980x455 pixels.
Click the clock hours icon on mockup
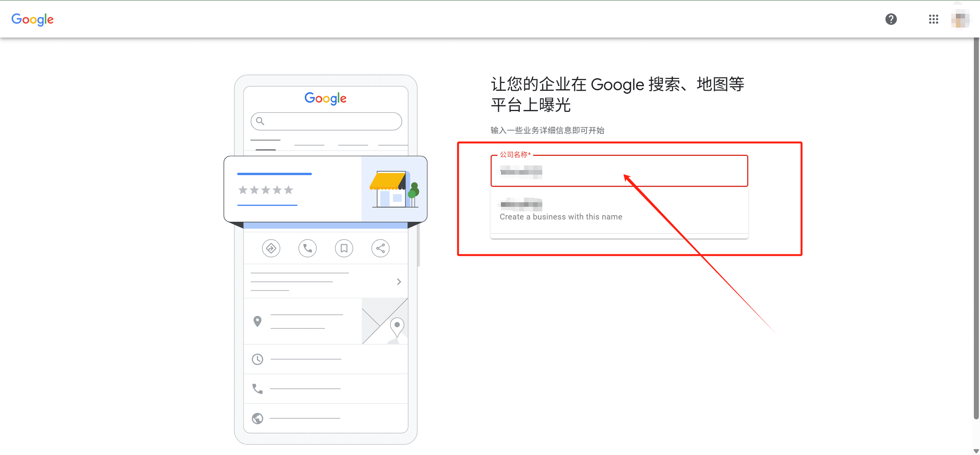[x=257, y=359]
